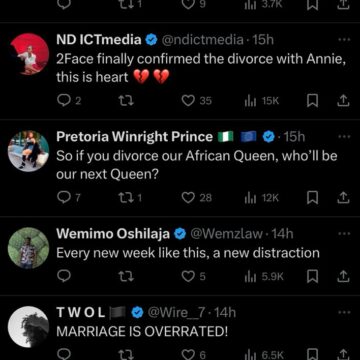
Task: Open the @ndictmedia profile handle
Action: coord(202,40)
